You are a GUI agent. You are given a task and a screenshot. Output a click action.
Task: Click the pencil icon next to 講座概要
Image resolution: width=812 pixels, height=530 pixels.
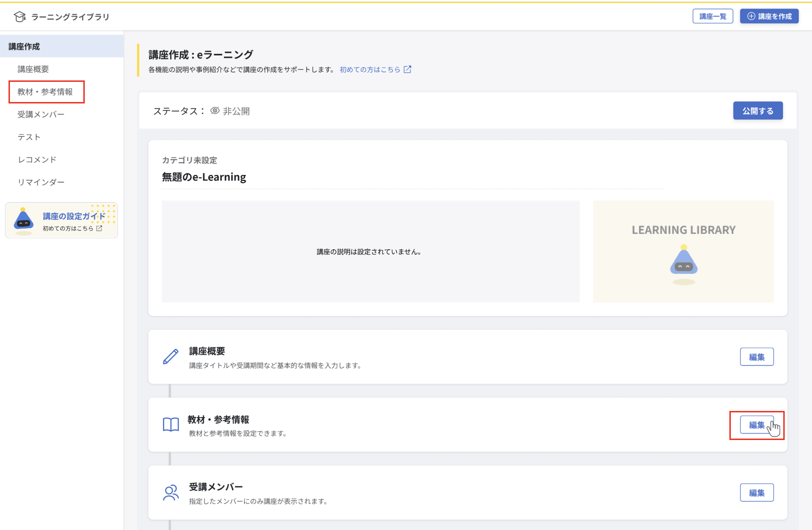(x=171, y=357)
